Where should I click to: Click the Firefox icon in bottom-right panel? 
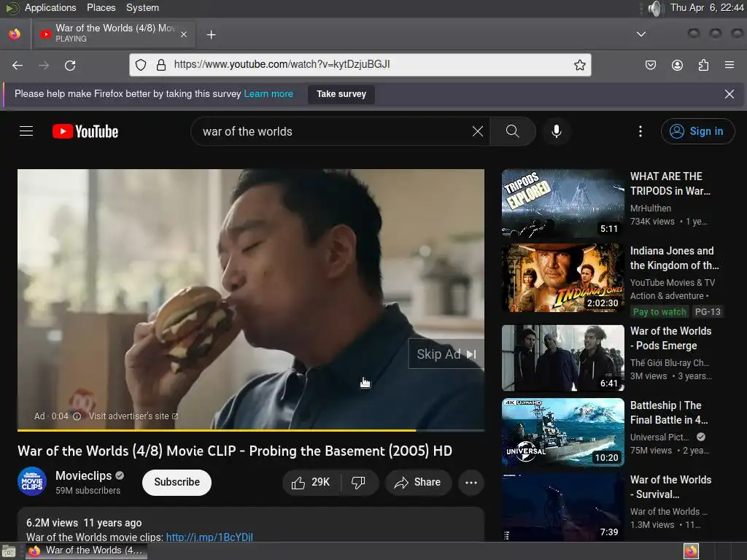coord(691,551)
